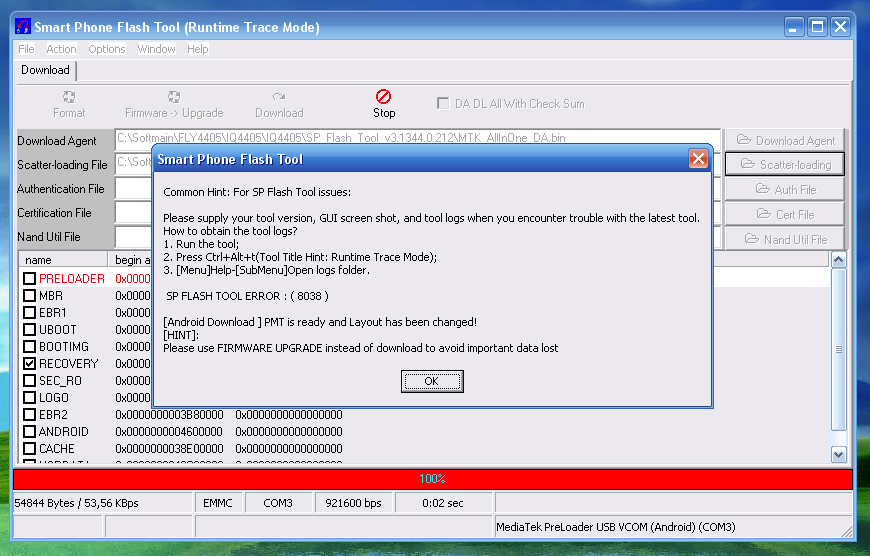The height and width of the screenshot is (556, 870).
Task: Open the Help menu
Action: pos(198,49)
